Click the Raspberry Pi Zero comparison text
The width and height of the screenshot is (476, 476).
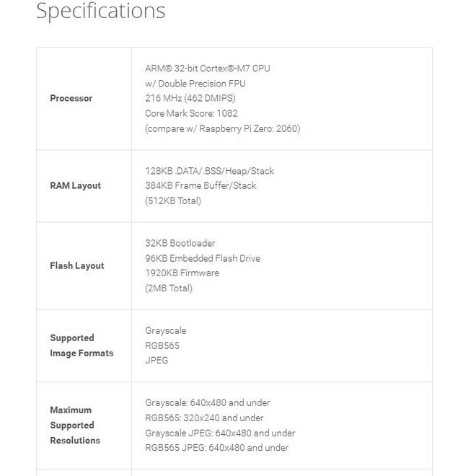[222, 128]
